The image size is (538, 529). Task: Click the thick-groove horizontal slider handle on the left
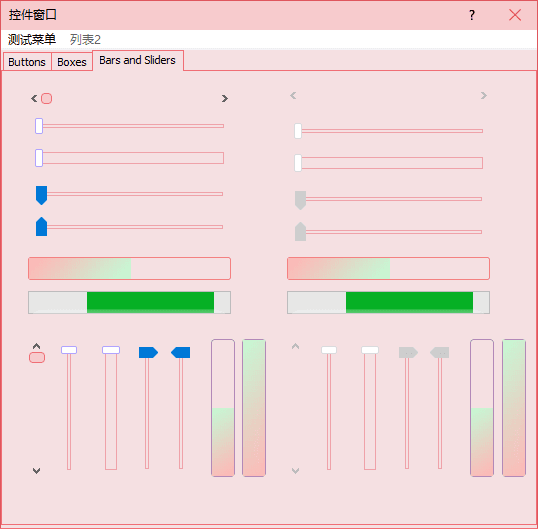pos(39,158)
